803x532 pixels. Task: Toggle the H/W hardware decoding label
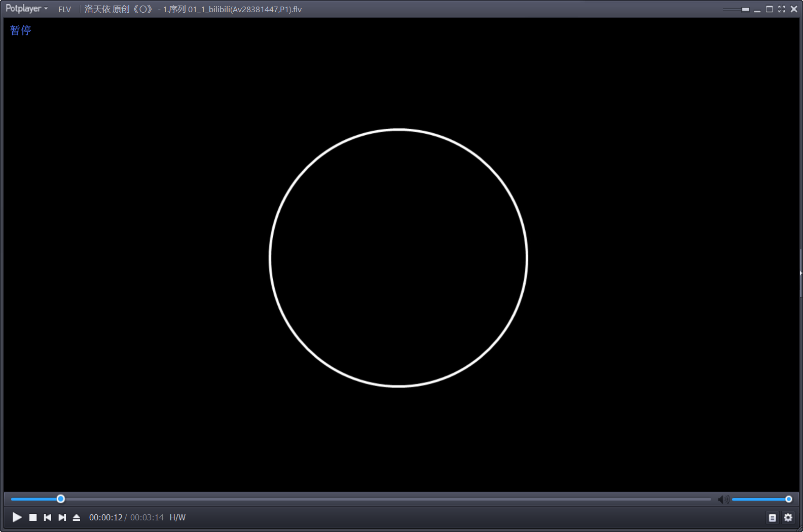tap(177, 517)
